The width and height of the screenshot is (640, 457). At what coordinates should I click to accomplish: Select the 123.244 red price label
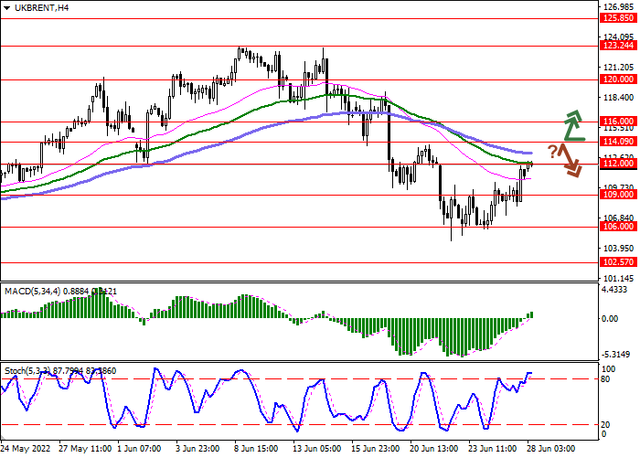coord(619,45)
